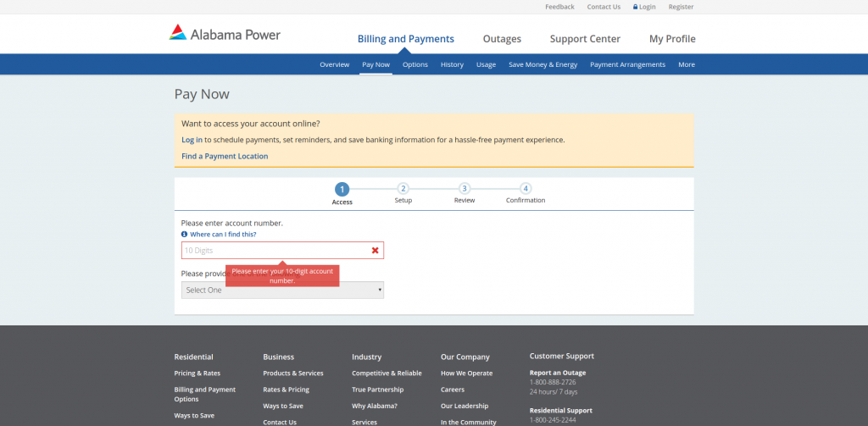The image size is (868, 426).
Task: Click the Customer Support footer heading
Action: click(562, 357)
